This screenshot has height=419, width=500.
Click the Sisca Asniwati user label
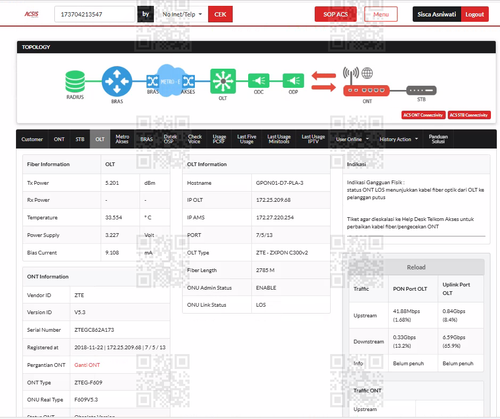click(x=437, y=14)
